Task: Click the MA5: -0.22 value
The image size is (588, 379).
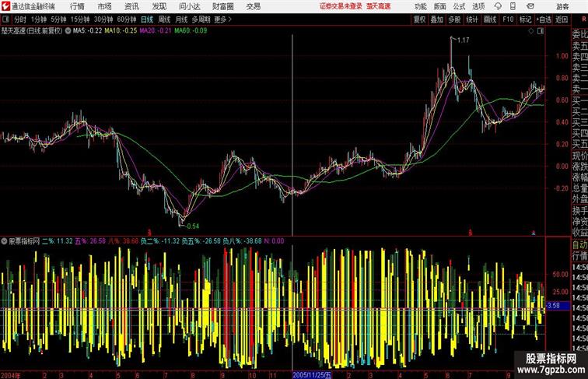Action: pos(87,31)
